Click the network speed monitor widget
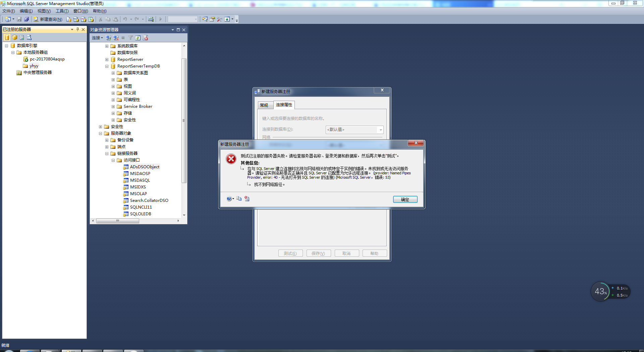Viewport: 644px width, 352px height. point(610,292)
